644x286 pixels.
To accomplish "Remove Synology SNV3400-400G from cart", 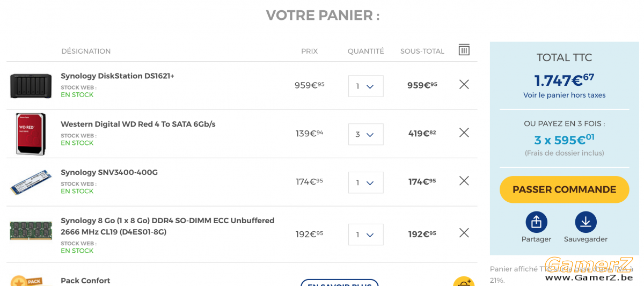I will coord(464,181).
